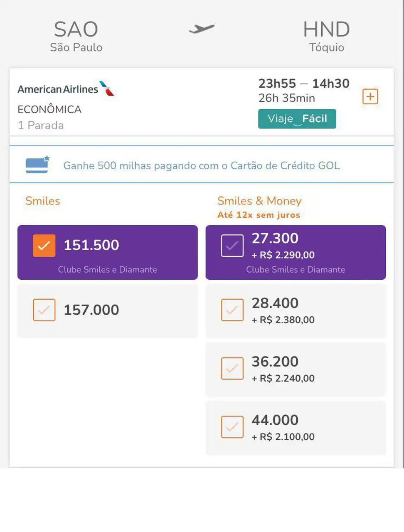Click the Smiles & Money column heading

(x=259, y=201)
